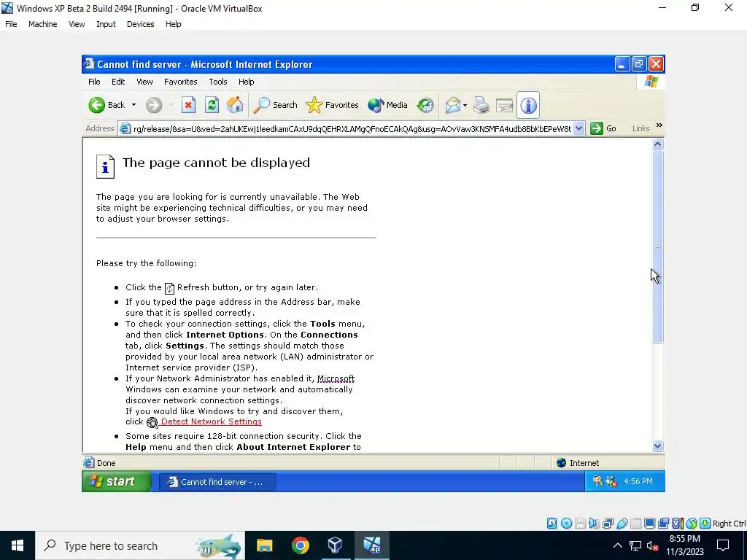
Task: Open the Favorites pane with star icon
Action: click(332, 105)
